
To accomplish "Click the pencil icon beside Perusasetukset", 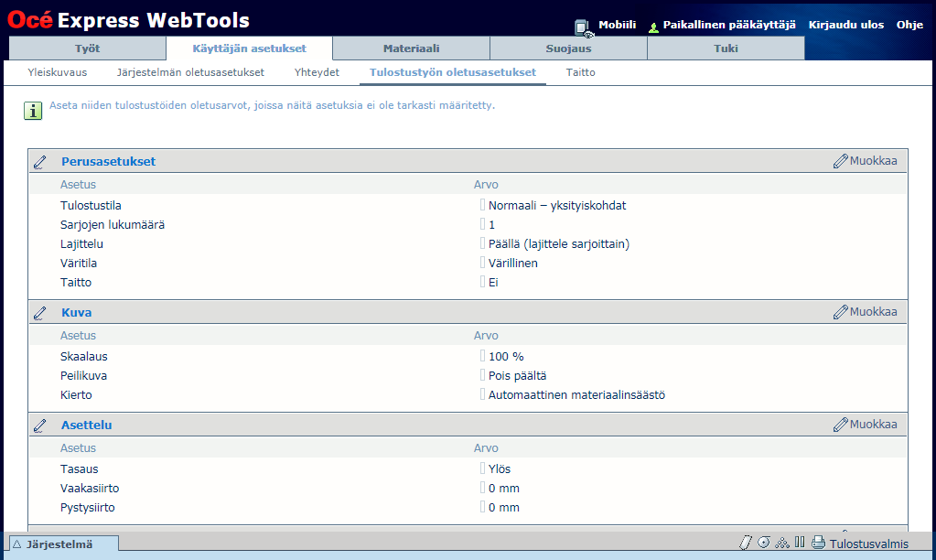I will (x=40, y=162).
